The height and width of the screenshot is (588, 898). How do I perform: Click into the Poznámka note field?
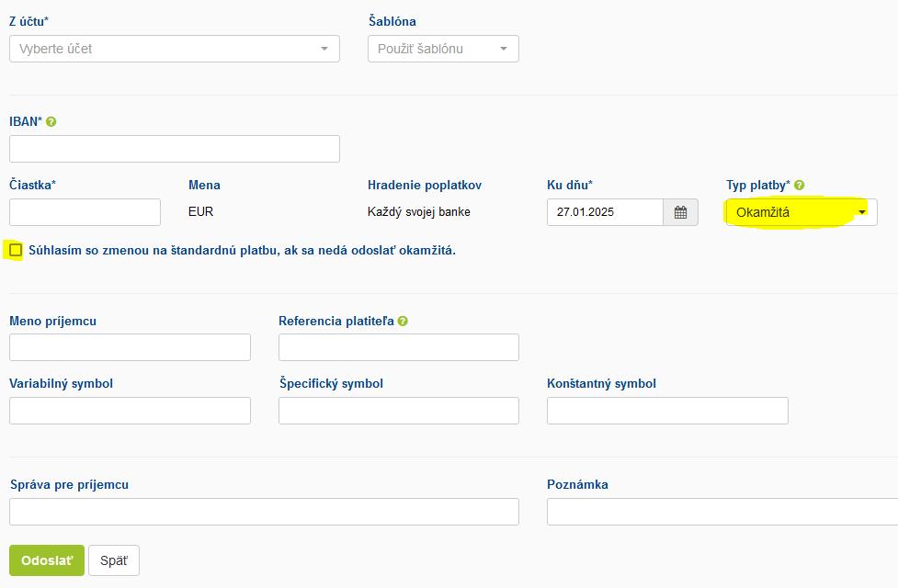click(722, 512)
